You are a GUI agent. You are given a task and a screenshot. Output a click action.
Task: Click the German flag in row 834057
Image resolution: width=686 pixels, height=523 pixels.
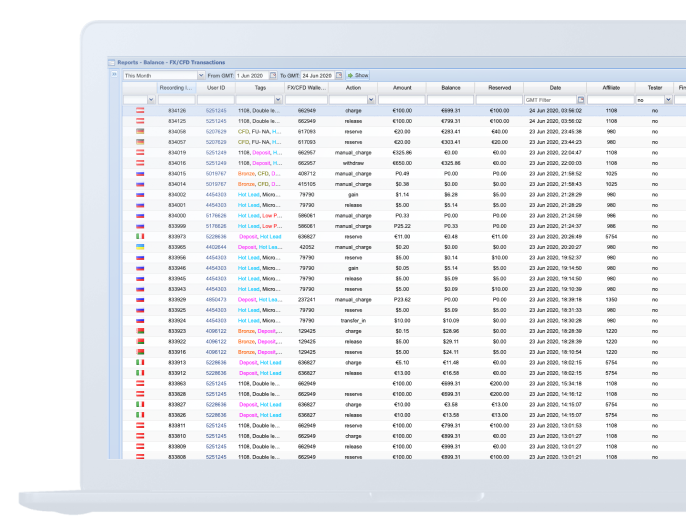tap(140, 142)
